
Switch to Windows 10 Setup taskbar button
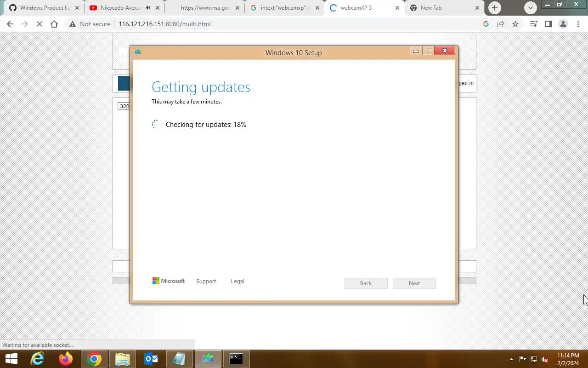(x=208, y=359)
